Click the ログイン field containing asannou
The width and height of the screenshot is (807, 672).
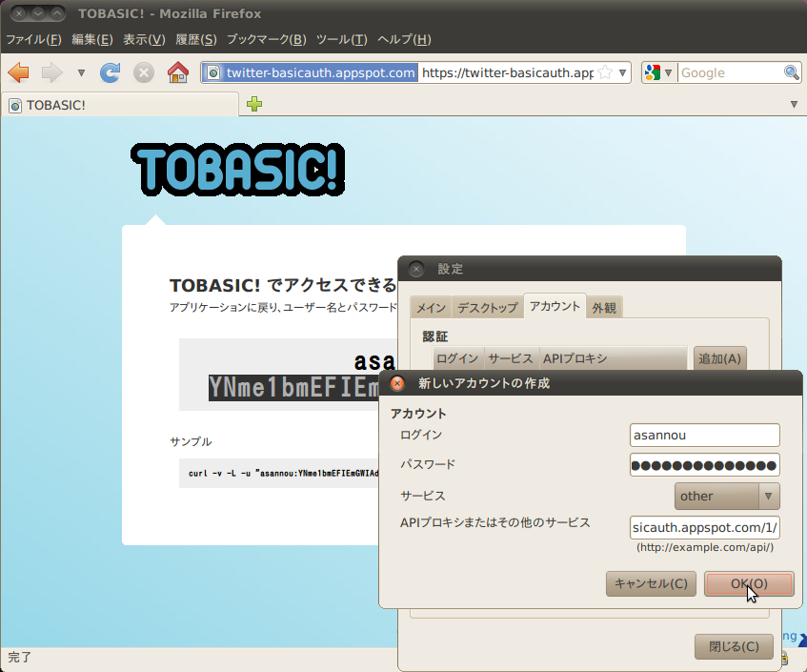coord(705,435)
